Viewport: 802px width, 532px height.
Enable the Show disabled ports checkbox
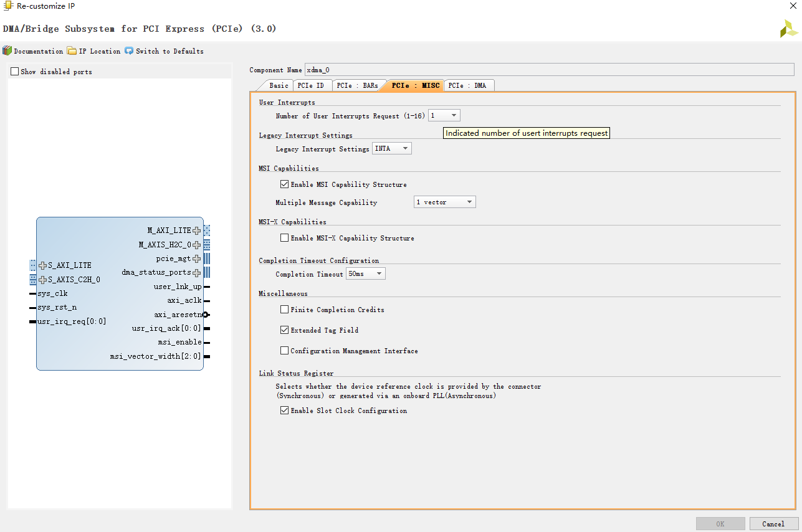tap(14, 72)
